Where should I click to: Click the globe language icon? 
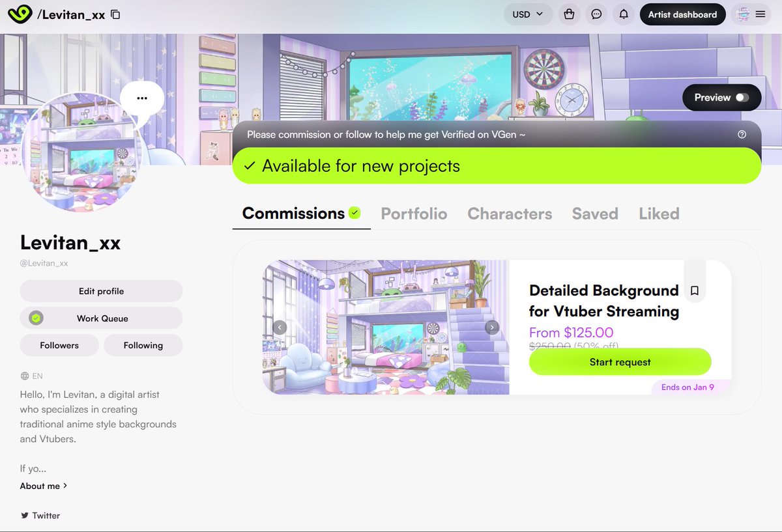coord(25,376)
